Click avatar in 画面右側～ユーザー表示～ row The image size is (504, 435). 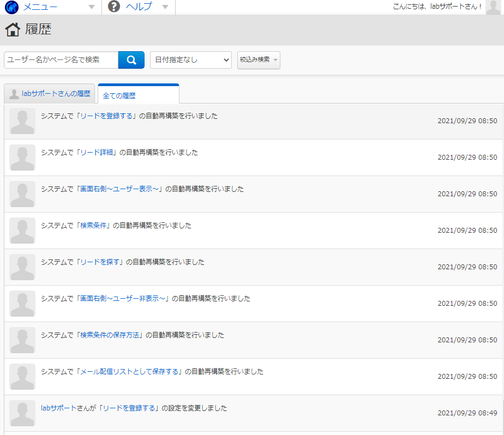[22, 194]
